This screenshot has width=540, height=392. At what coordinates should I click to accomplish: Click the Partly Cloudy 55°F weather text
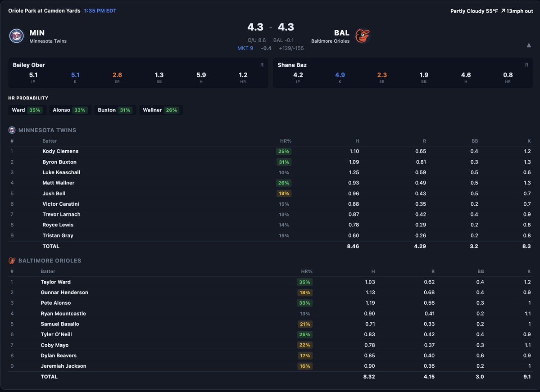point(474,11)
